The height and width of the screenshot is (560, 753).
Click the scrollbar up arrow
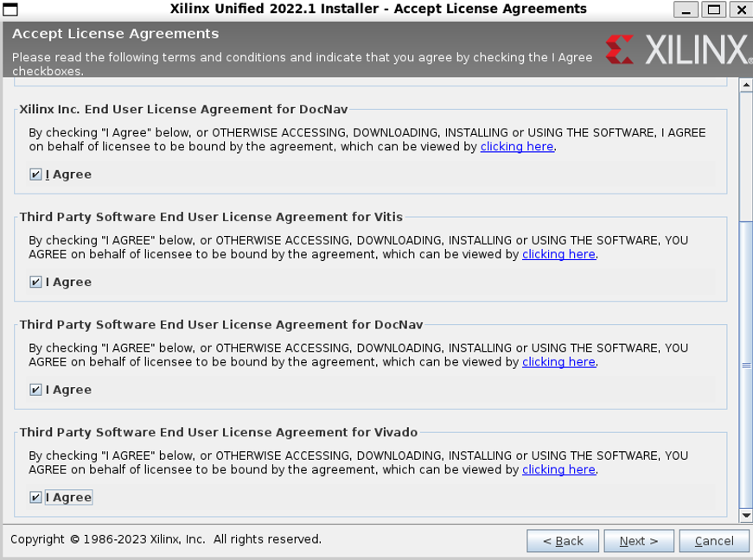(746, 85)
